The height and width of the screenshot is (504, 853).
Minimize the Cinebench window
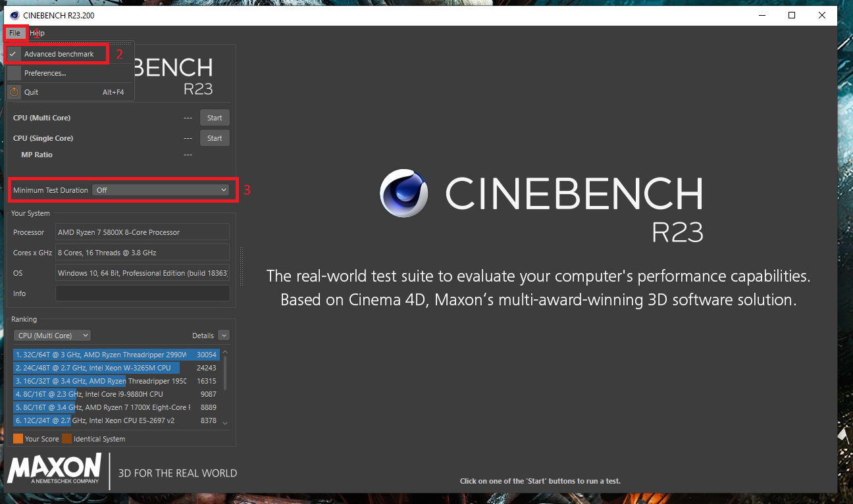tap(761, 15)
